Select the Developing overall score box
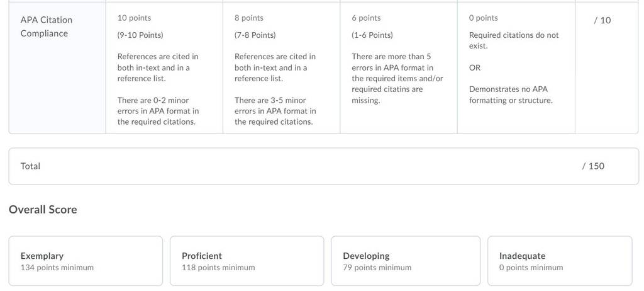The height and width of the screenshot is (291, 644). (406, 261)
